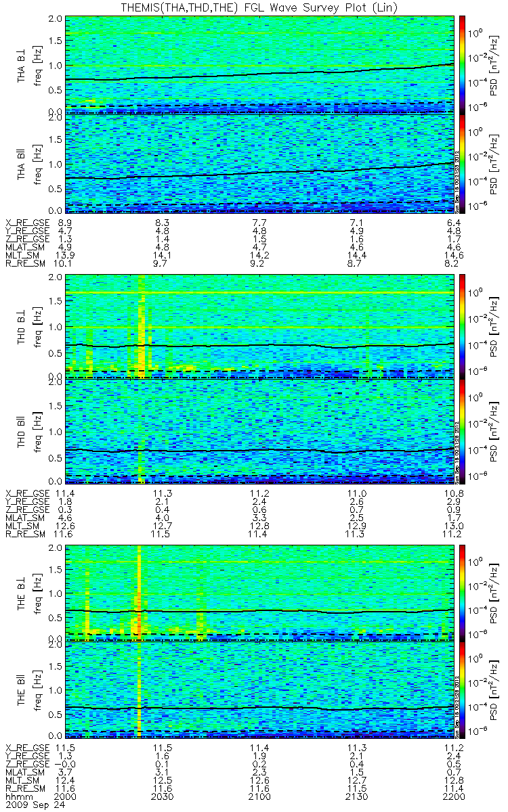Image resolution: width=508 pixels, height=812 pixels.
Task: Click Y_RE_GSE value 2.9 under THD
Action: (x=454, y=501)
